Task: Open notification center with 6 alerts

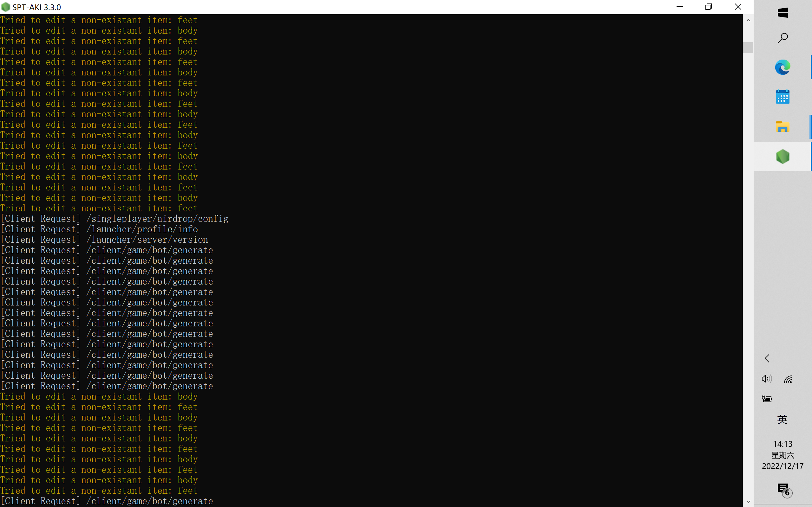Action: (784, 490)
